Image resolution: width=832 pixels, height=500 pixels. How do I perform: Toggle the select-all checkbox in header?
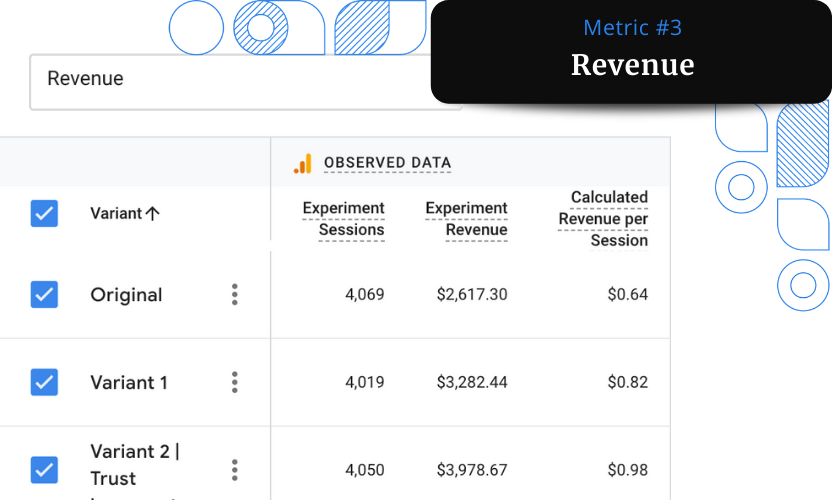click(44, 213)
